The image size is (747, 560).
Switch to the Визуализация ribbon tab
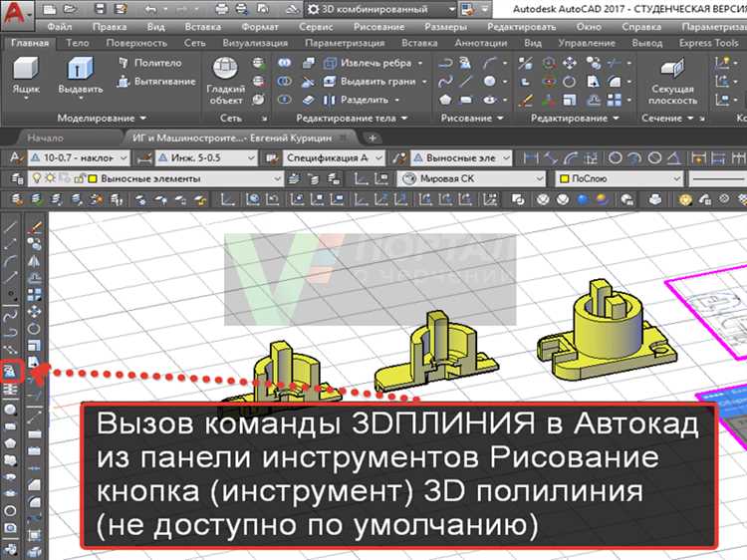pyautogui.click(x=255, y=43)
